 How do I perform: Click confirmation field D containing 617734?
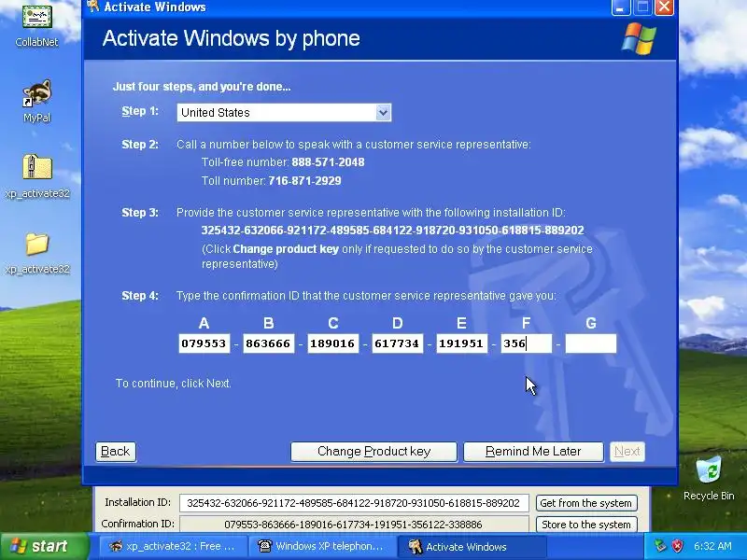[x=397, y=343]
